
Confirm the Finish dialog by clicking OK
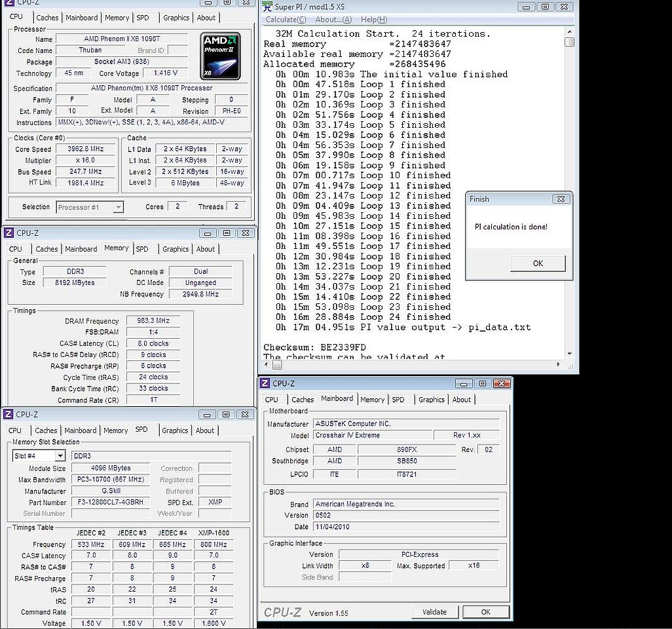[x=538, y=263]
